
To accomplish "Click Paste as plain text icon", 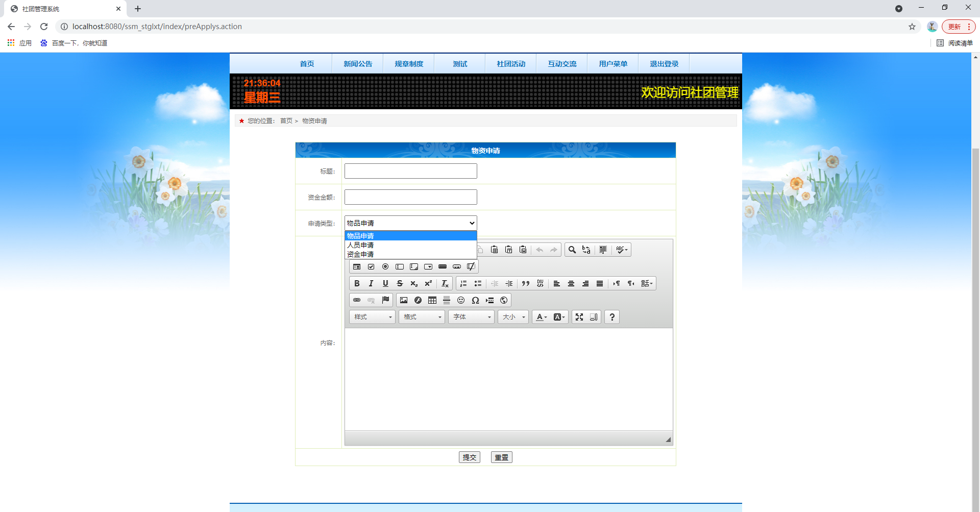I will pyautogui.click(x=508, y=250).
